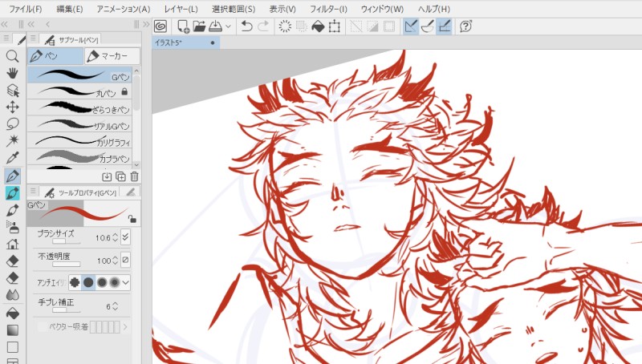
Task: Open the アニメーション(A) menu
Action: click(x=124, y=9)
